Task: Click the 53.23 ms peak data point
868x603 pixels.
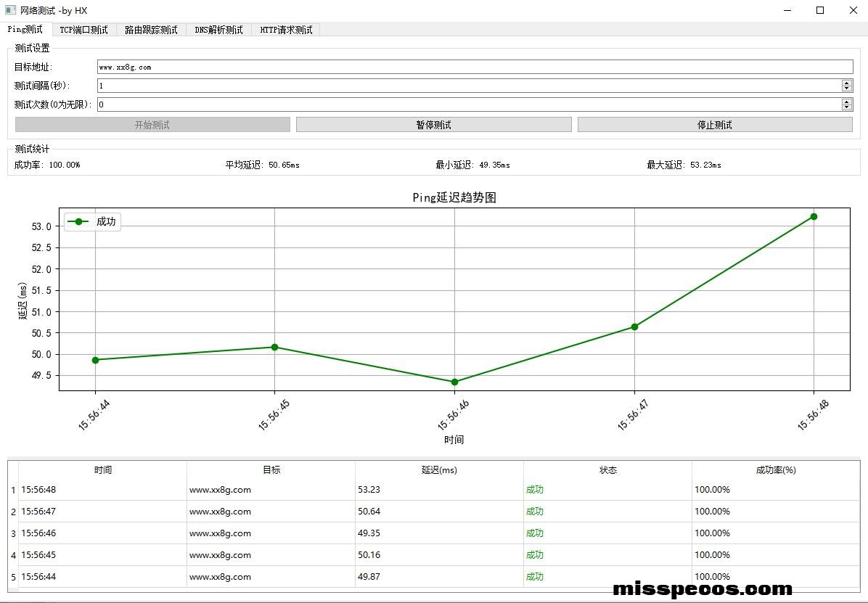Action: (814, 216)
